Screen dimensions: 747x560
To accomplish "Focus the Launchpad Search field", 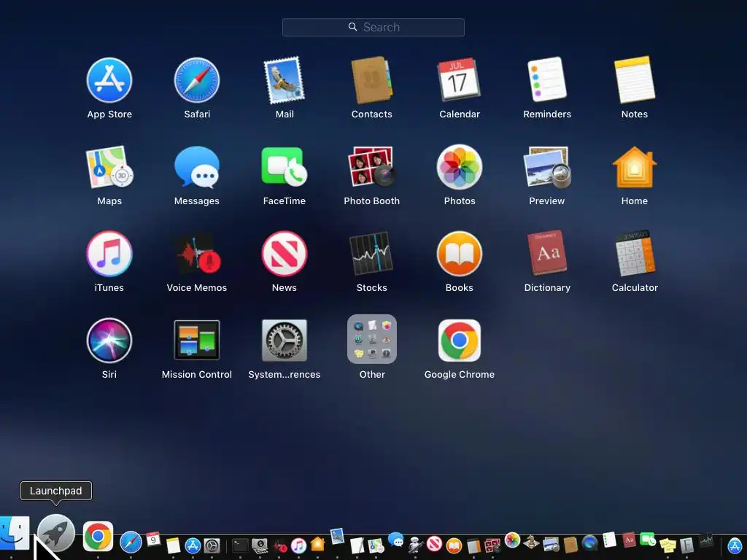I will [x=373, y=27].
